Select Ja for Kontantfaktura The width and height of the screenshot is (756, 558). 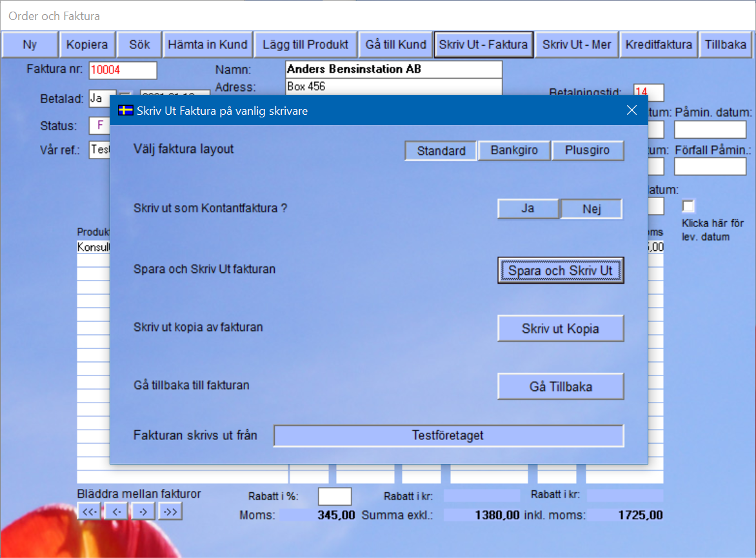[528, 209]
